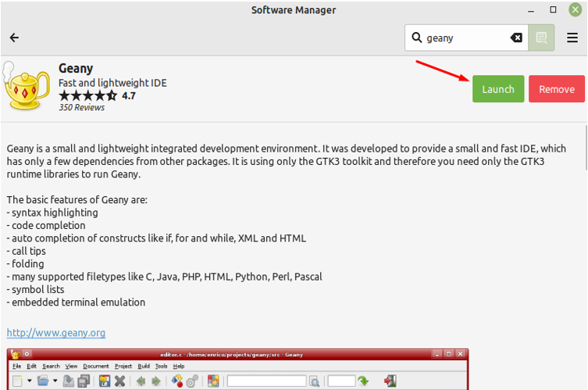Click the vertical scrollbar on the right

click(x=585, y=148)
